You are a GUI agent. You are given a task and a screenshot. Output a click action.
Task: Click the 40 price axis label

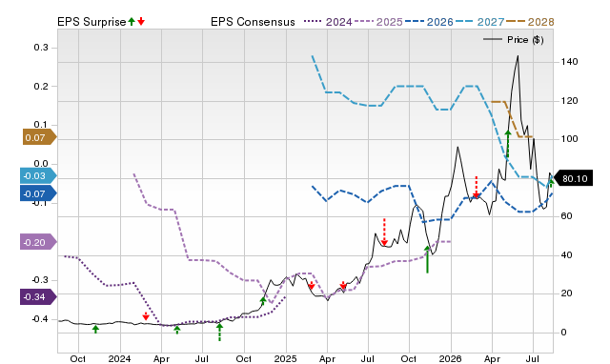pos(566,255)
